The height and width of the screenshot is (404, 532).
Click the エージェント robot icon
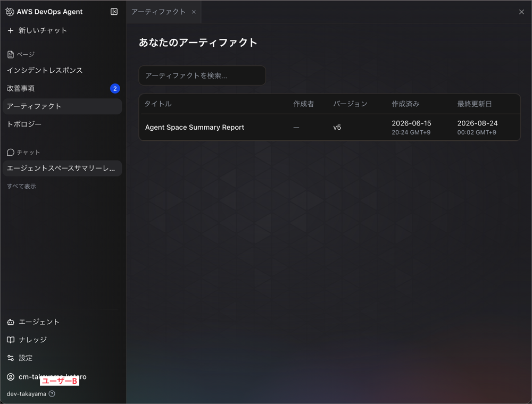11,322
